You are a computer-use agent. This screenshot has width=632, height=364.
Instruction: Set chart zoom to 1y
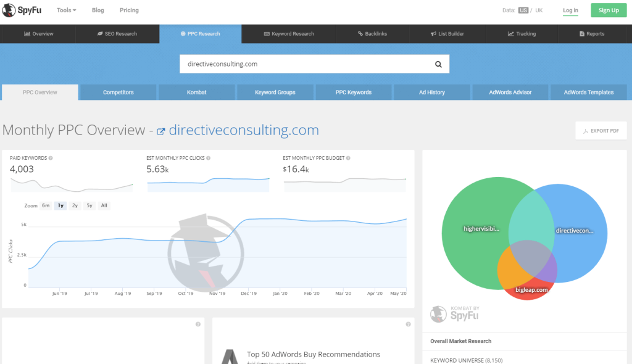tap(60, 205)
